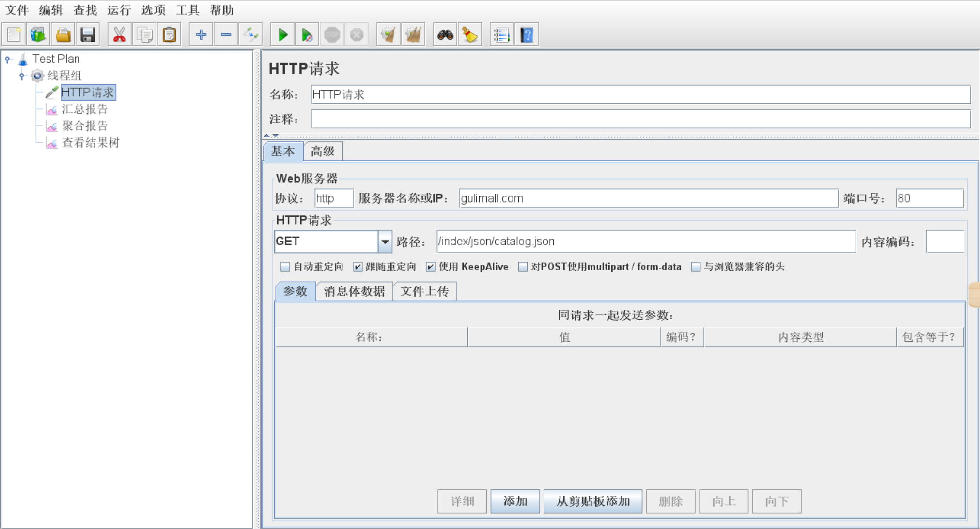Image resolution: width=980 pixels, height=529 pixels.
Task: Click the Clear All brooms icon
Action: click(413, 35)
